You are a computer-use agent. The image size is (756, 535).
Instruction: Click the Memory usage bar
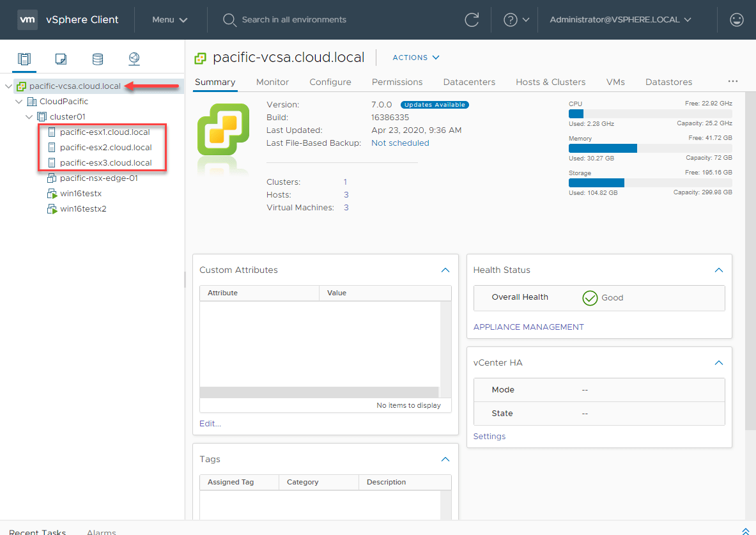click(651, 148)
